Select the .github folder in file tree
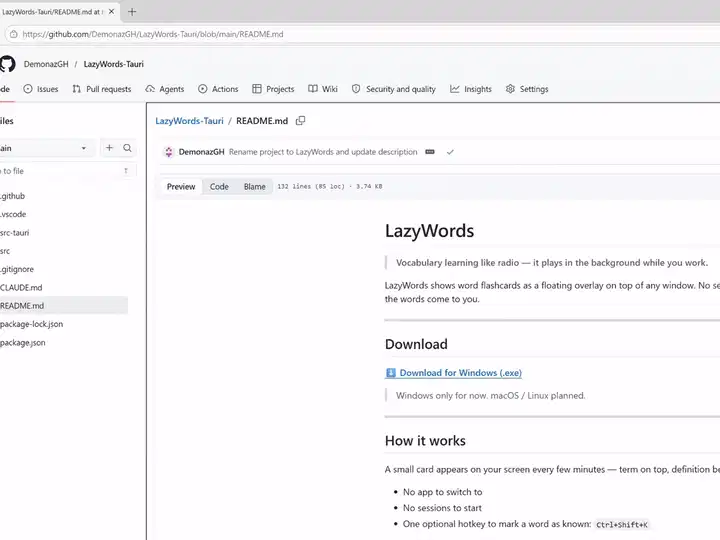This screenshot has width=720, height=540. click(13, 196)
